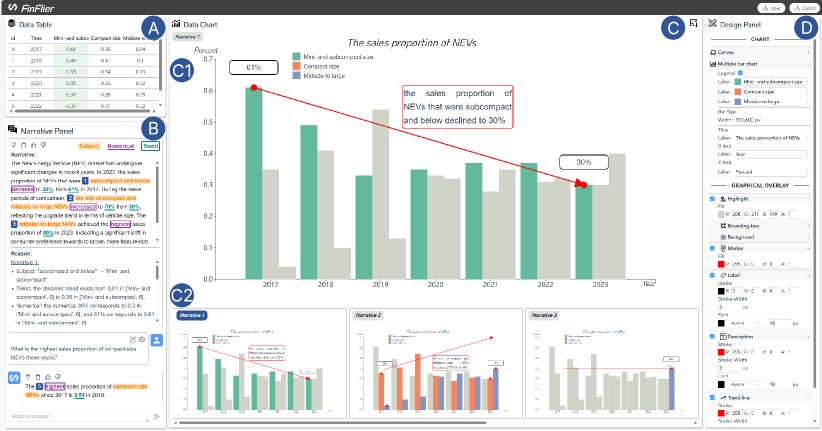Click the Design Panel header icon
The image size is (822, 431).
point(712,24)
